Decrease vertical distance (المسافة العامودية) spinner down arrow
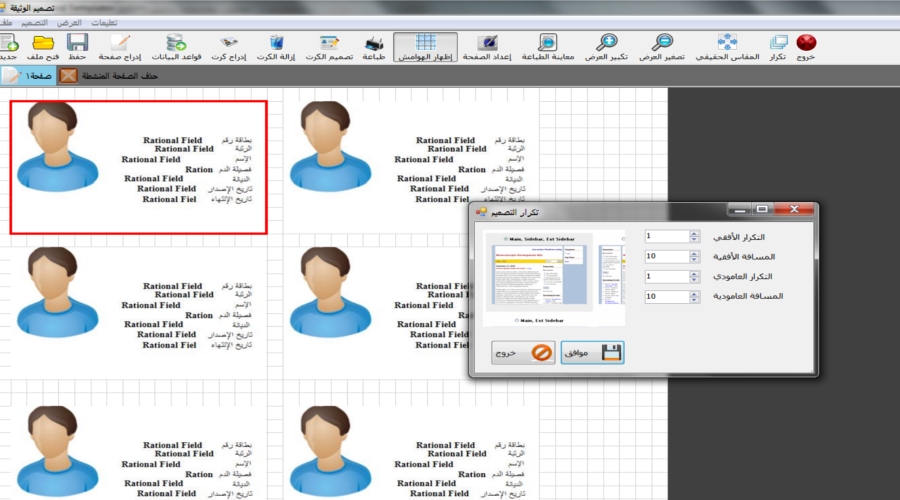Viewport: 900px width, 500px height. click(694, 300)
